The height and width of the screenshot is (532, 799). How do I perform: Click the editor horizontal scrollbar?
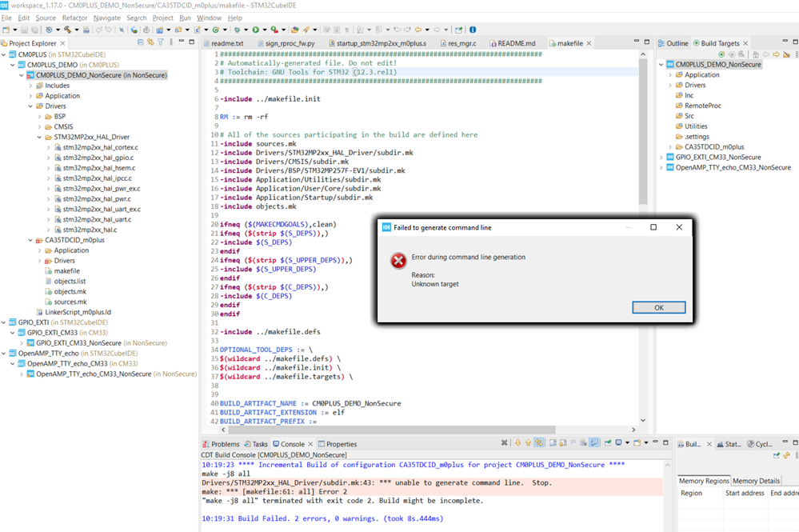pos(391,430)
